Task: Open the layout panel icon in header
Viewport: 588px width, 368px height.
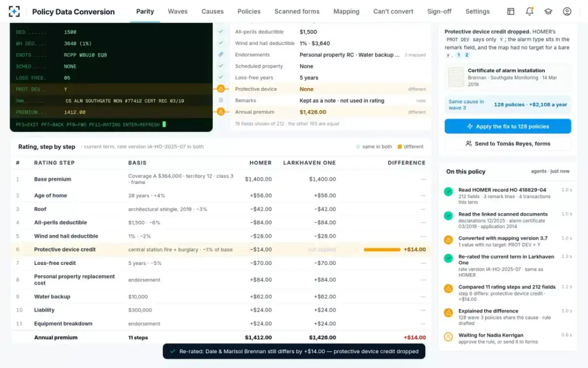Action: click(511, 11)
